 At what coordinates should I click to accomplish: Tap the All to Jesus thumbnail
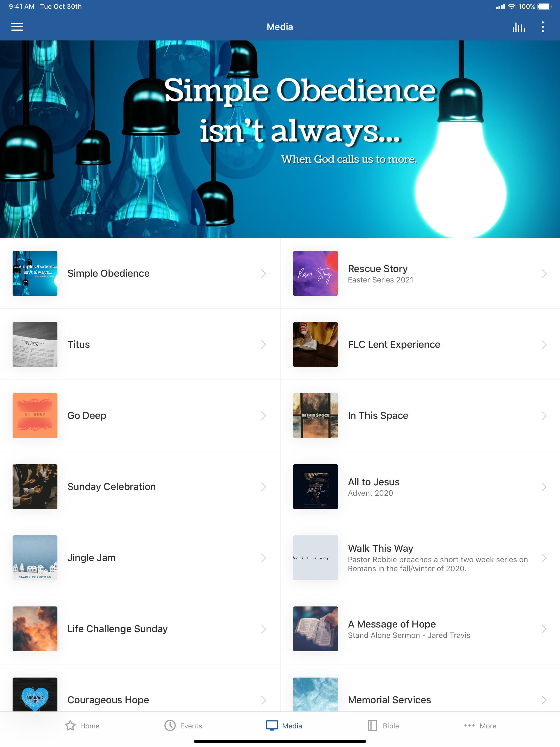(x=315, y=487)
